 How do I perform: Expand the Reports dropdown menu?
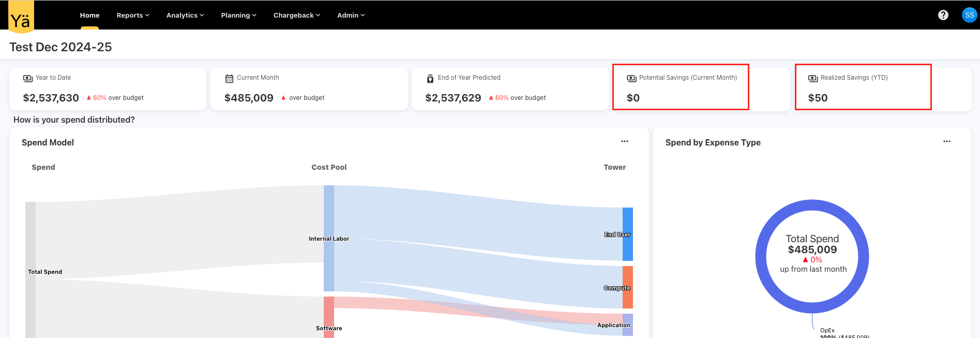[x=133, y=16]
